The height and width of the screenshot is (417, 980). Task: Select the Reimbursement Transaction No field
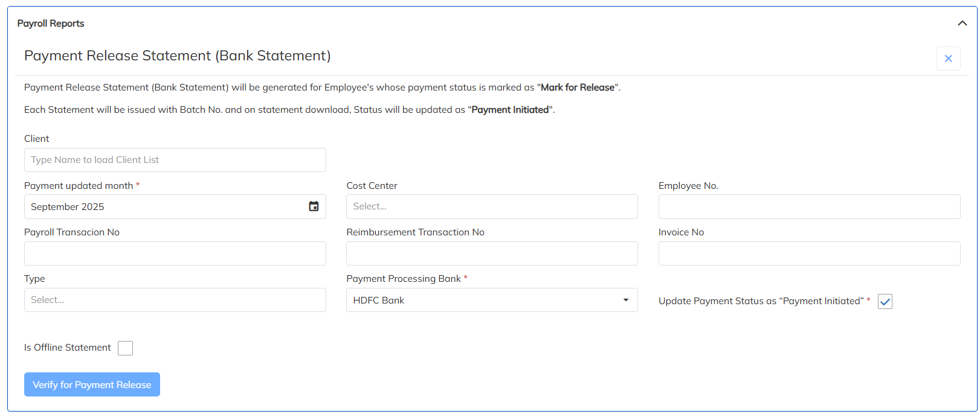[x=491, y=253]
